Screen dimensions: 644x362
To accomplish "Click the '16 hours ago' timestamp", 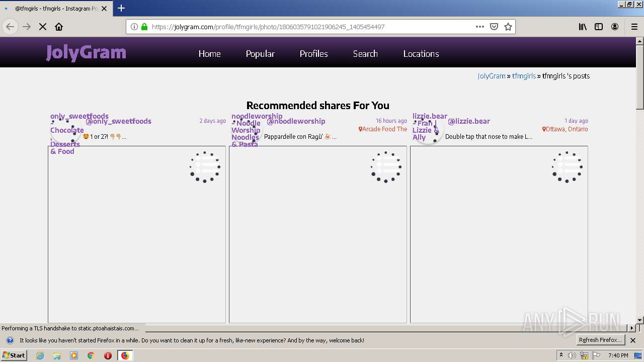I will tap(391, 121).
